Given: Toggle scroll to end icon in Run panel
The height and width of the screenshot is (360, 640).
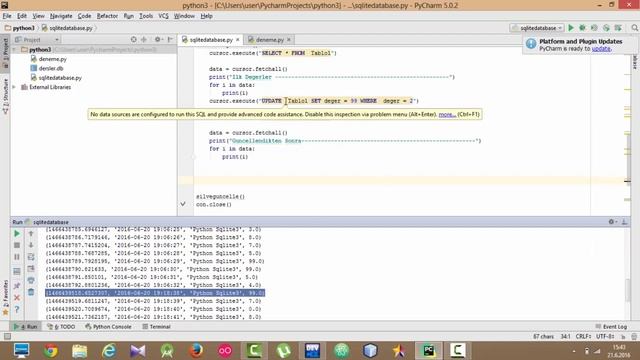Looking at the screenshot, I should pyautogui.click(x=31, y=269).
